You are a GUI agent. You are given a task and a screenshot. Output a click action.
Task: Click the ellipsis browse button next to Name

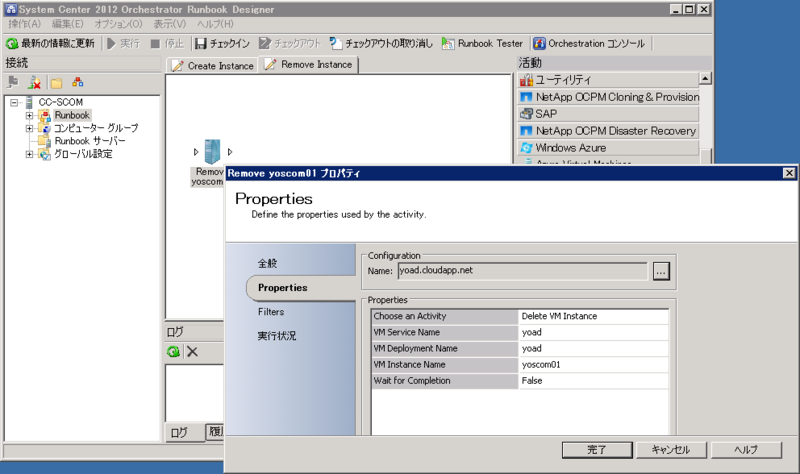point(661,271)
